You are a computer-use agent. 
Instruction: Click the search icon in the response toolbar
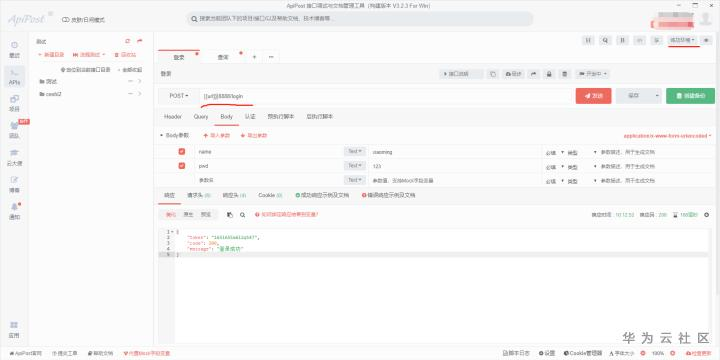[242, 214]
